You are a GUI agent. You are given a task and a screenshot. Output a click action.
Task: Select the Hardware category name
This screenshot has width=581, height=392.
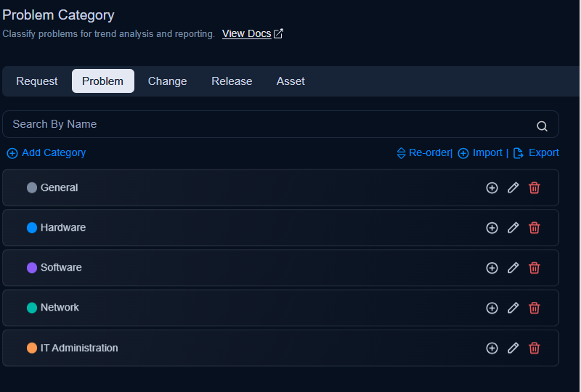tap(63, 227)
